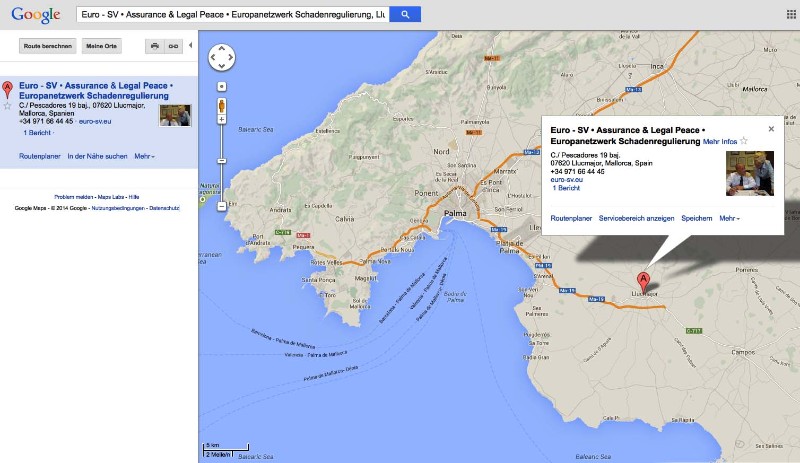Click the Google logo
This screenshot has width=800, height=463.
[x=36, y=14]
